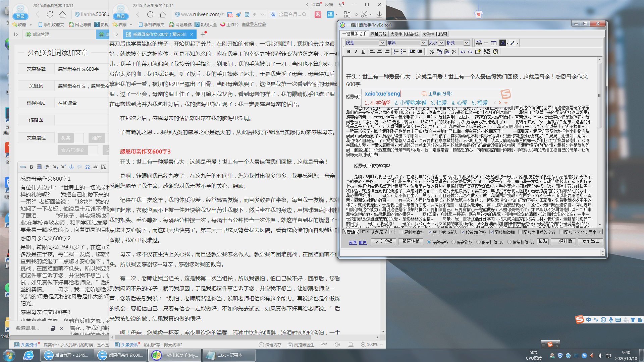Click the generate META icon
This screenshot has width=644, height=362.
point(487,52)
